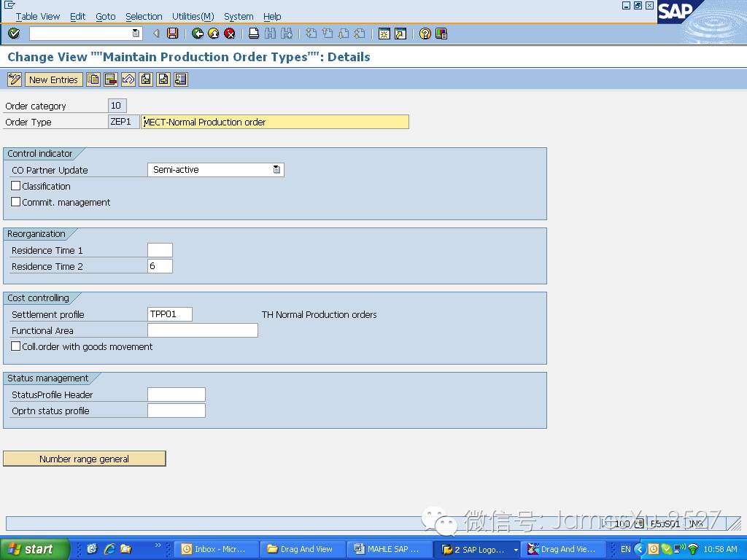Cancel with the red X icon
Image resolution: width=747 pixels, height=560 pixels.
(x=230, y=34)
